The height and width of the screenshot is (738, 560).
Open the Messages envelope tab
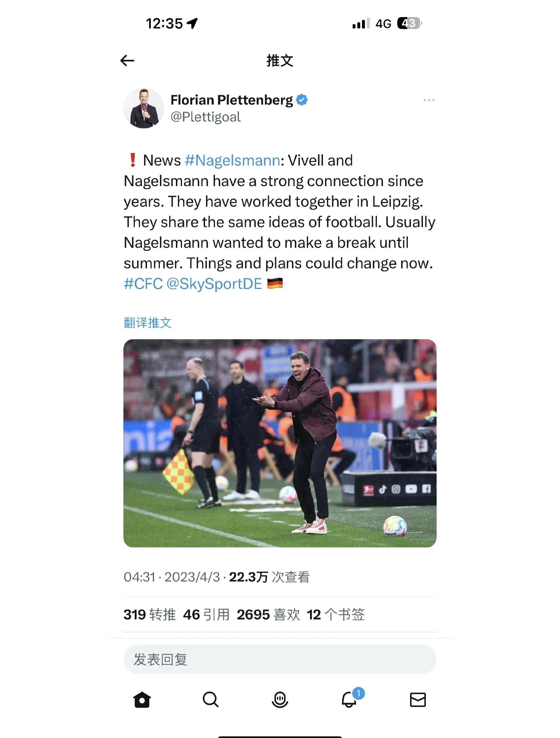point(418,699)
